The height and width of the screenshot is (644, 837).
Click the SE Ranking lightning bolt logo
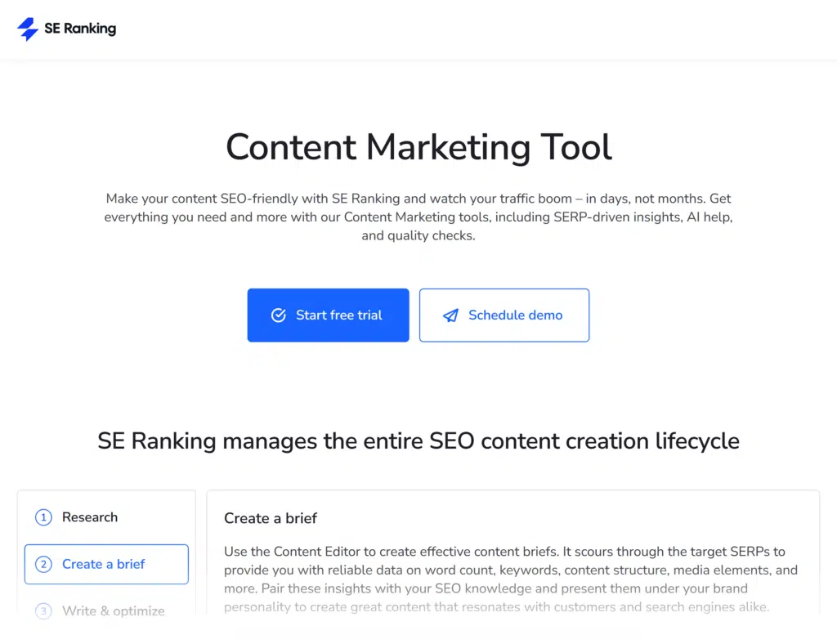pyautogui.click(x=28, y=29)
